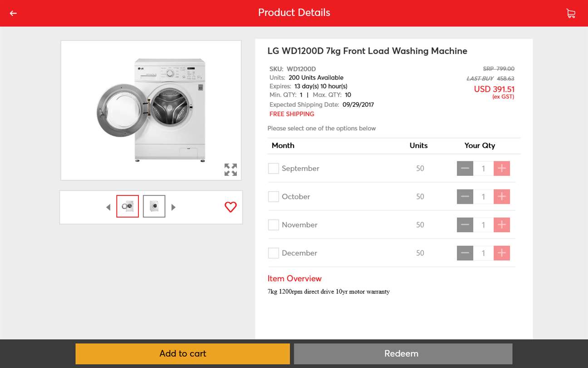Select the closed-door washing machine thumbnail
588x368 pixels.
coord(154,206)
